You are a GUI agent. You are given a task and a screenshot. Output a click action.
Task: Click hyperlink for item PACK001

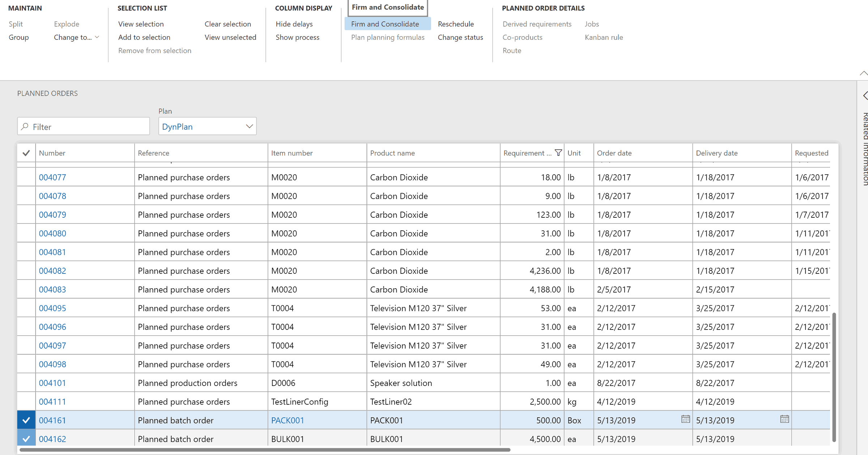(288, 420)
